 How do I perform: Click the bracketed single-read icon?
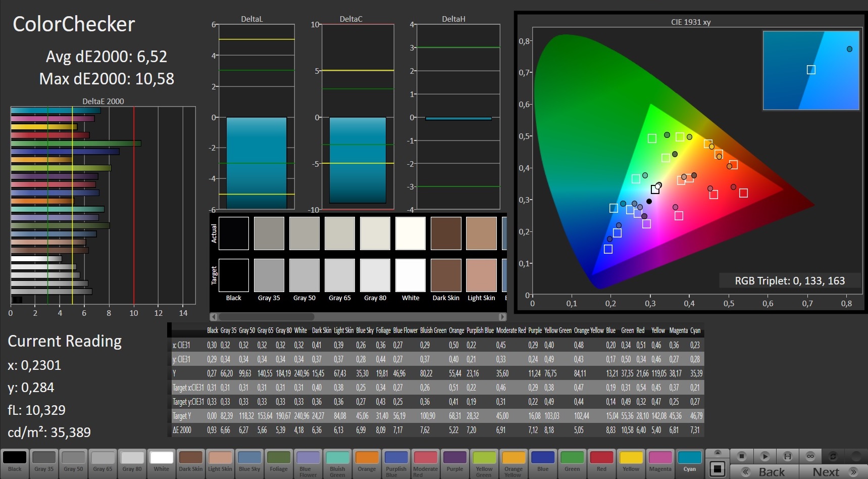(x=787, y=456)
